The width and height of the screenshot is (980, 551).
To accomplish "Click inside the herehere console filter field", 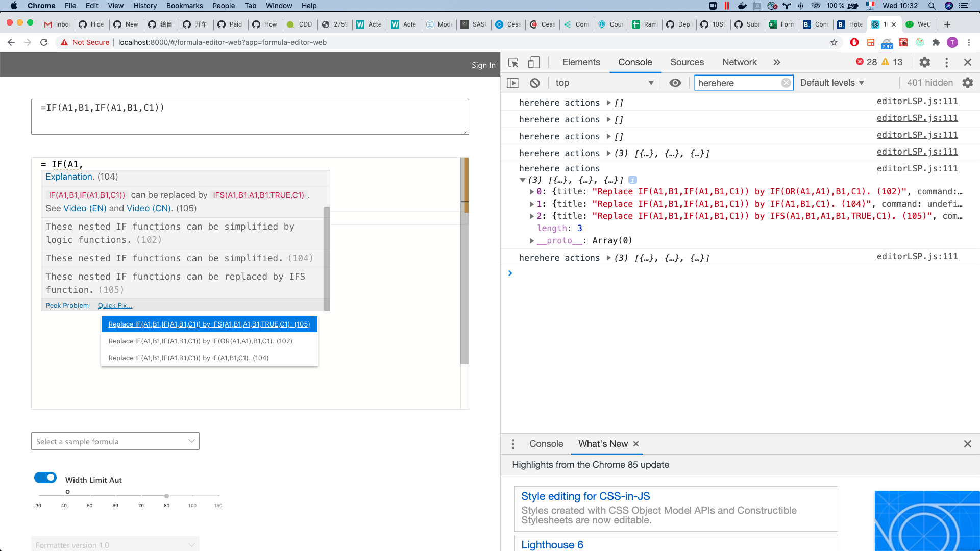I will click(740, 83).
